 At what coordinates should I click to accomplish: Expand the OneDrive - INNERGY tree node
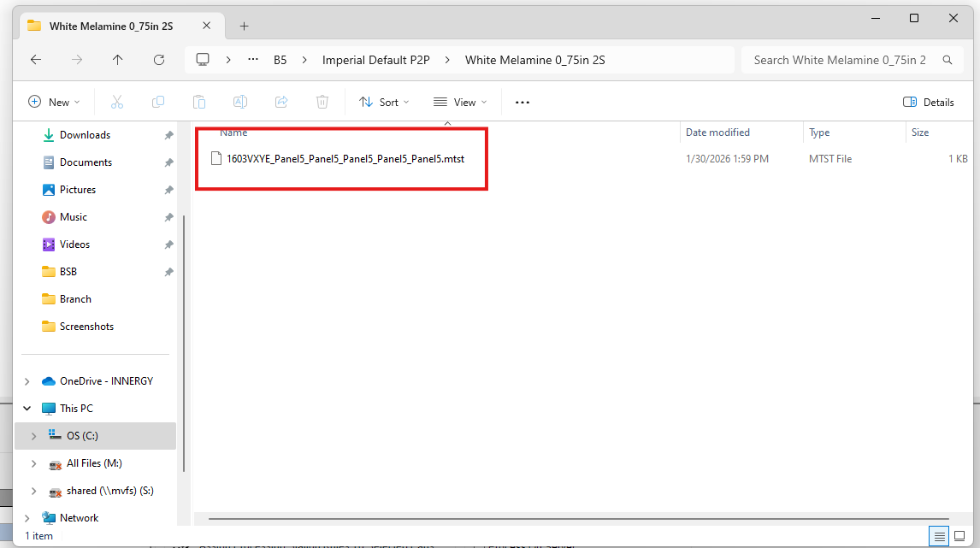tap(27, 381)
